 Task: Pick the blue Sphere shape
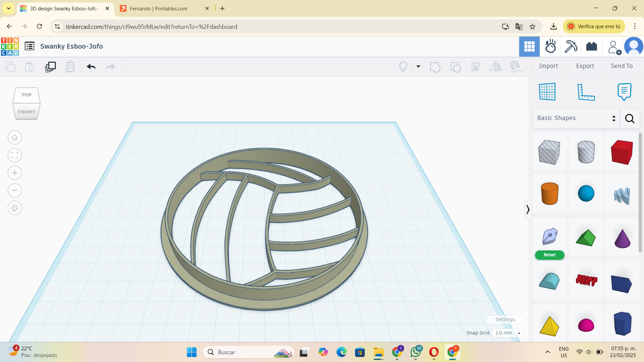tap(586, 193)
